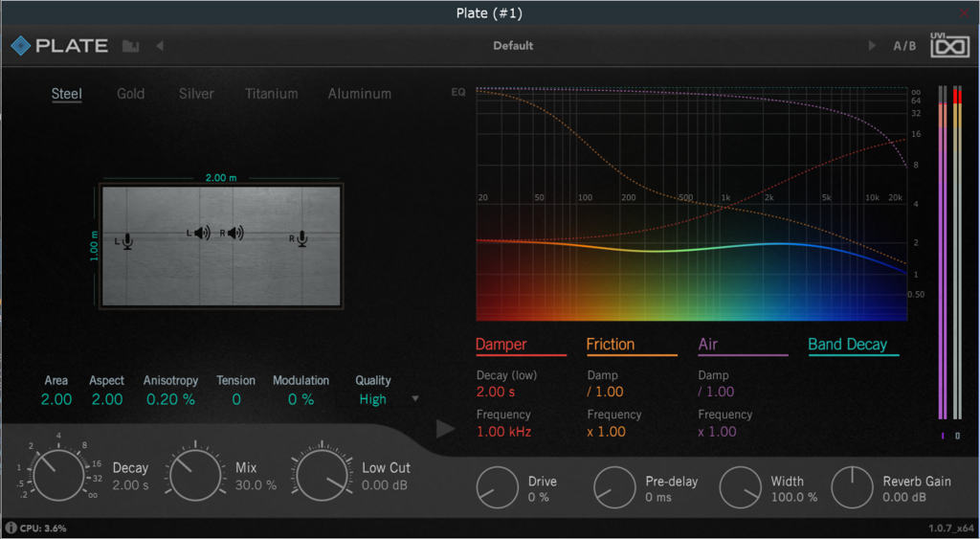Click the Mix 30.0 % readout

[x=256, y=485]
